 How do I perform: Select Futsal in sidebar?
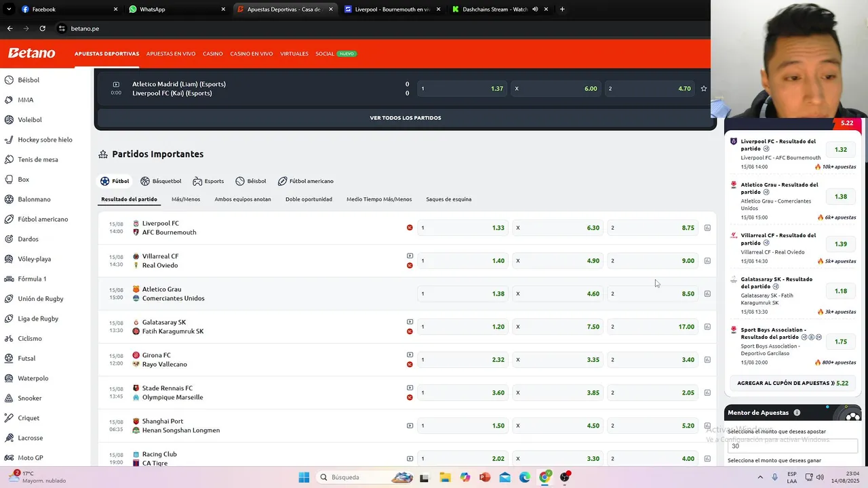click(26, 359)
